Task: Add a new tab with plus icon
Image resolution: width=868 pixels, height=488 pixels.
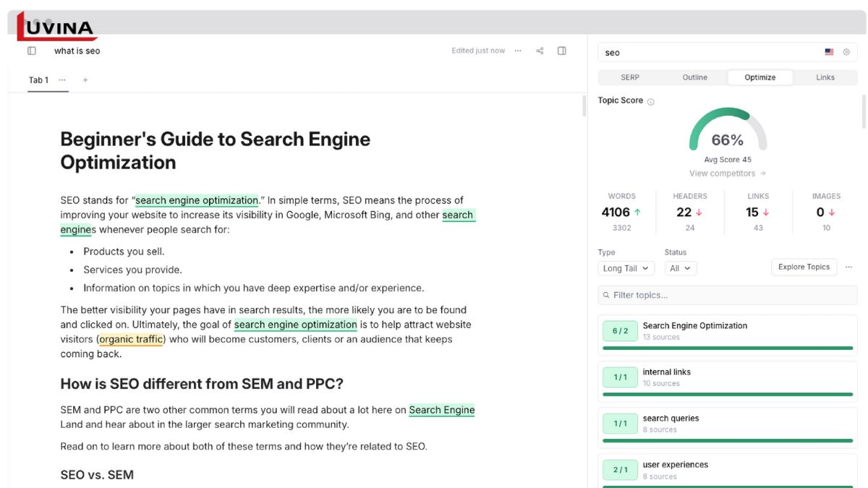Action: pos(85,80)
